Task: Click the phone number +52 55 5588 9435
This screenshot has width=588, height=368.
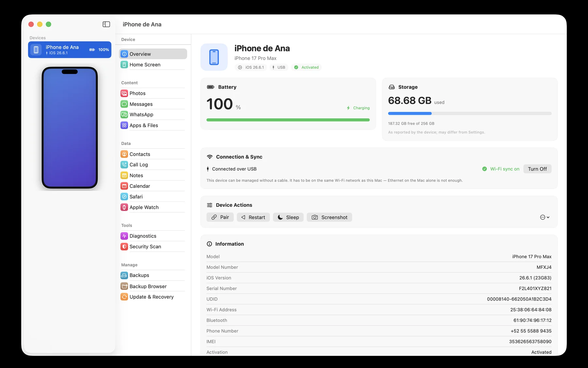Action: 531,331
